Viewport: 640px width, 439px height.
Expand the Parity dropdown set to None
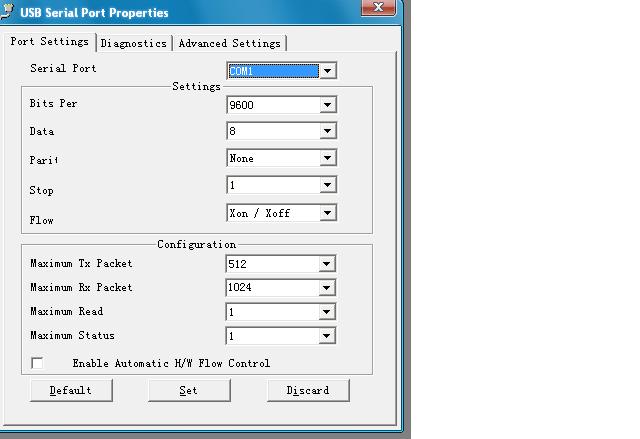[x=327, y=158]
